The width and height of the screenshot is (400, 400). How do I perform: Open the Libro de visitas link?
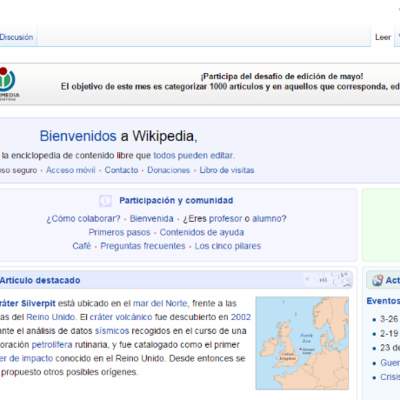(x=227, y=170)
